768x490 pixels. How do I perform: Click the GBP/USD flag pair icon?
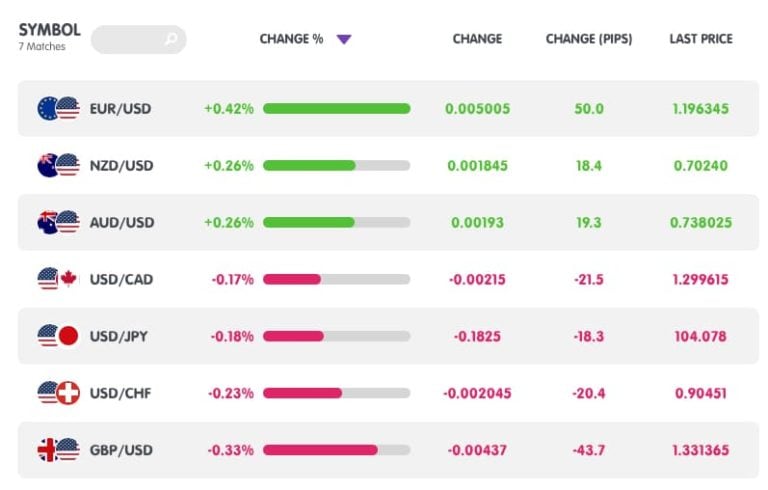tap(57, 450)
